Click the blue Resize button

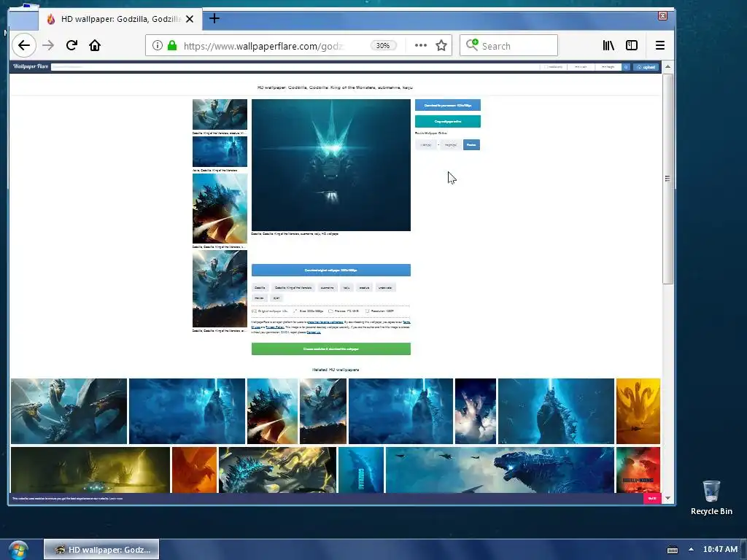point(472,145)
